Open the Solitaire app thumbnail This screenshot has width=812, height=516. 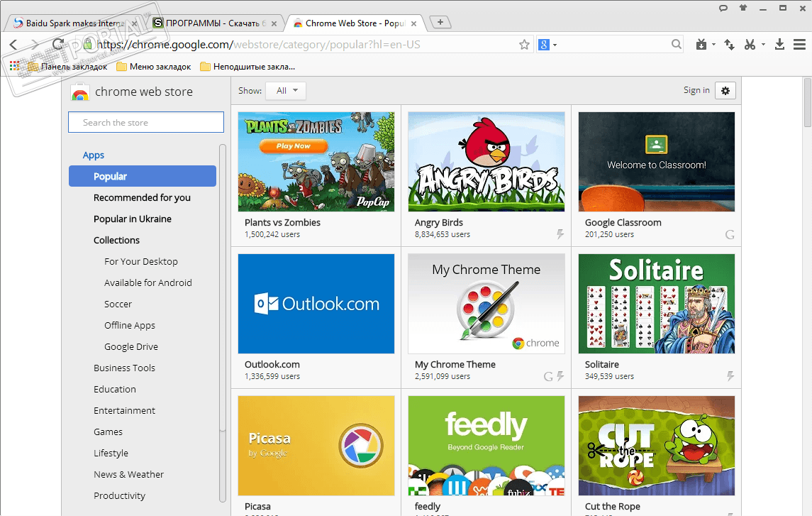pos(656,304)
